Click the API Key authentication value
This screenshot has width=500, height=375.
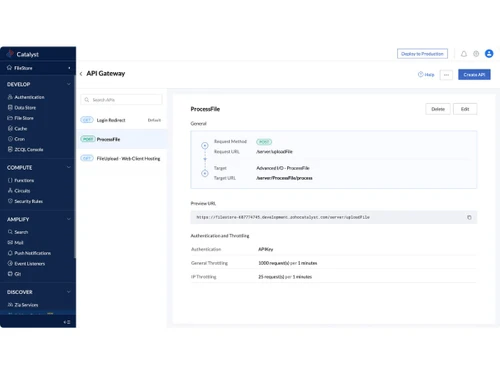point(266,249)
